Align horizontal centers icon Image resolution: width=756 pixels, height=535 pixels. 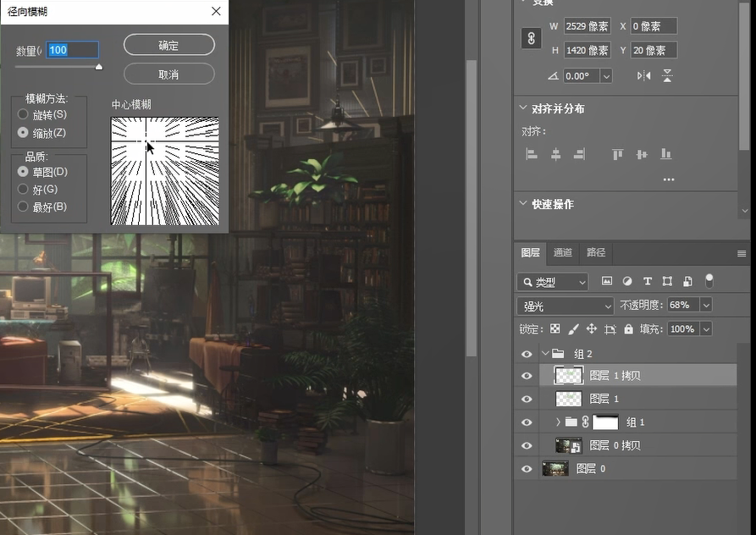click(555, 154)
